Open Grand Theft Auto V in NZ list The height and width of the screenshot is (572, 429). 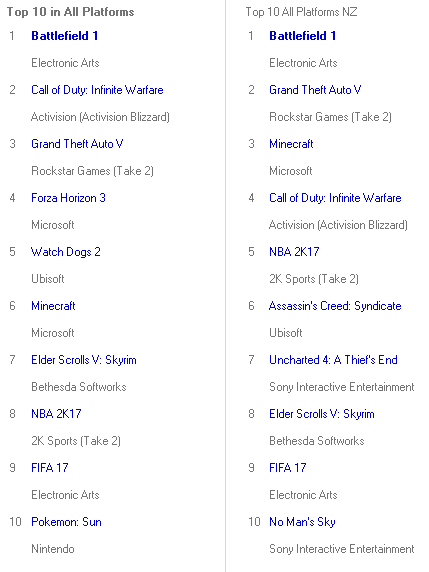coord(315,90)
